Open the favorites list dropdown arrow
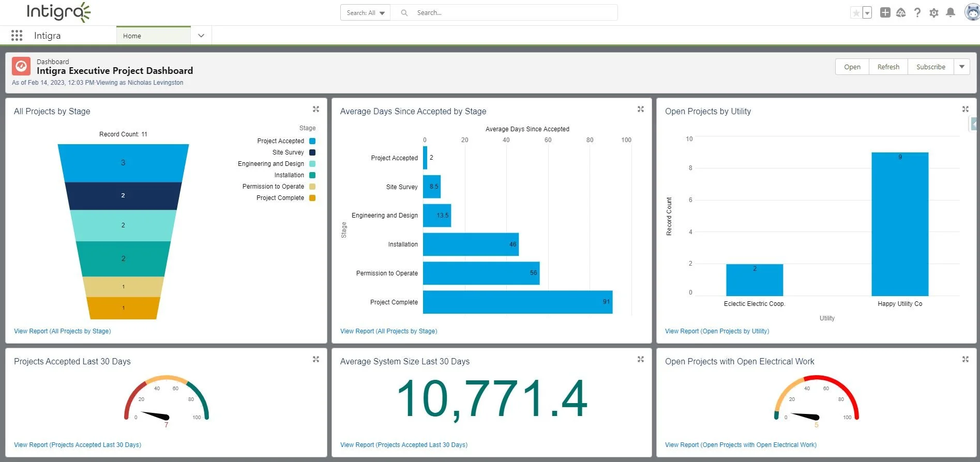Image resolution: width=980 pixels, height=462 pixels. point(867,13)
